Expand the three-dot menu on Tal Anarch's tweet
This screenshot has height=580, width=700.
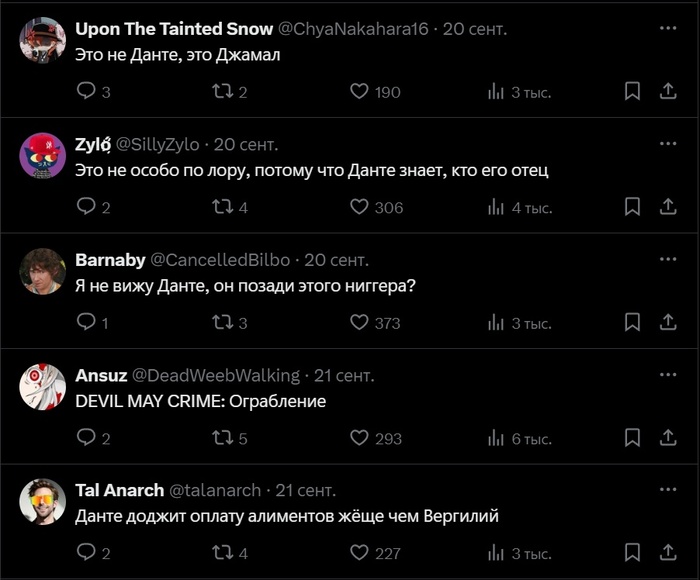(668, 490)
